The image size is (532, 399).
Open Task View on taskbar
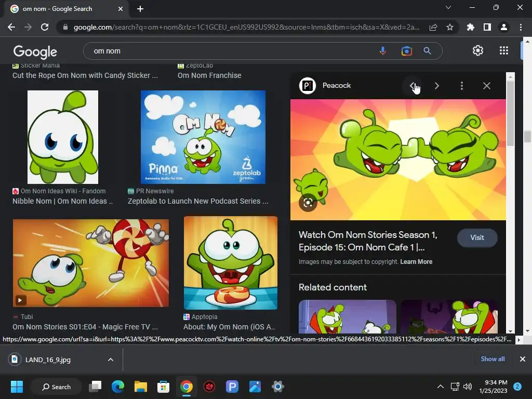coord(95,387)
